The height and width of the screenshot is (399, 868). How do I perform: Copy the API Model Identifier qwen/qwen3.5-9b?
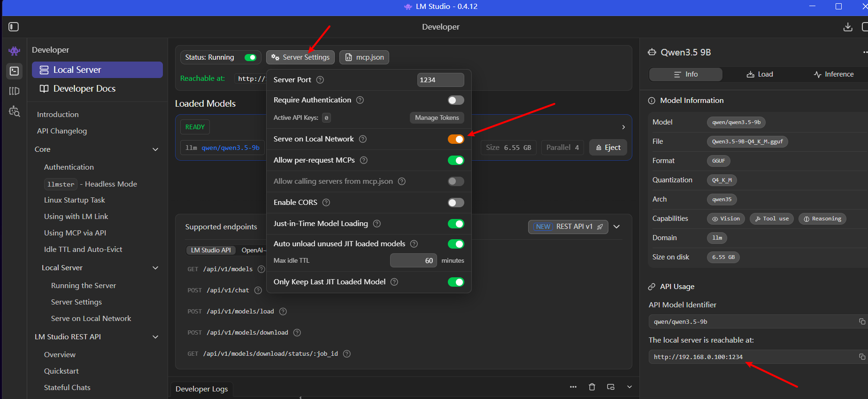pyautogui.click(x=862, y=321)
